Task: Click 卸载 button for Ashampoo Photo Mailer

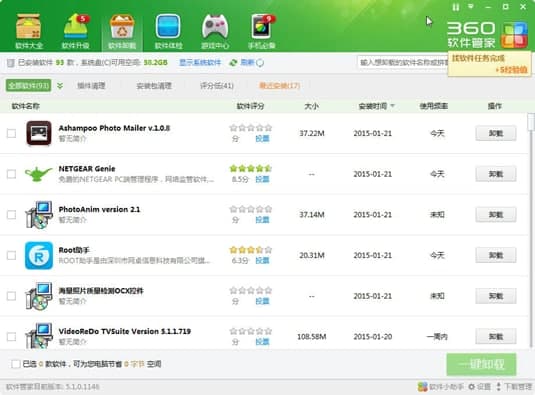Action: [496, 133]
